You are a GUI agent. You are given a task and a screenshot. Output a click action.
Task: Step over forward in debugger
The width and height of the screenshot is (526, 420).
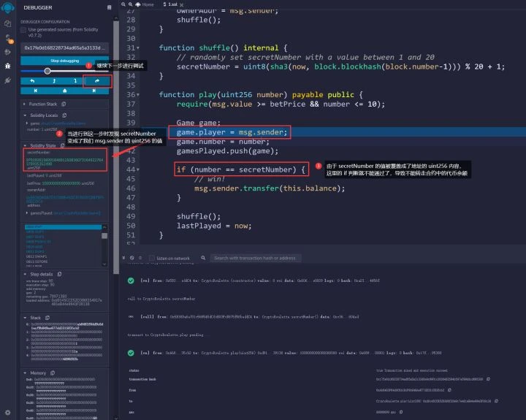(x=97, y=81)
